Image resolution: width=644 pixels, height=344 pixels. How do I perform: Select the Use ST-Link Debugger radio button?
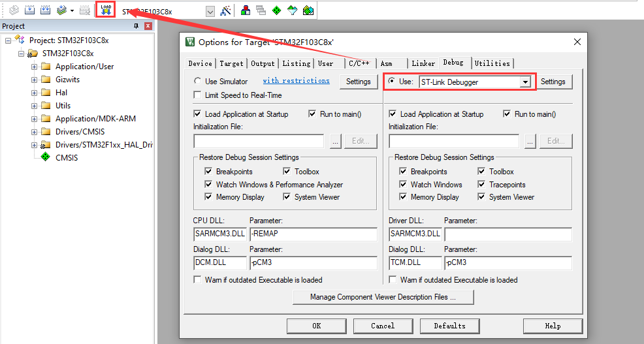pyautogui.click(x=392, y=81)
